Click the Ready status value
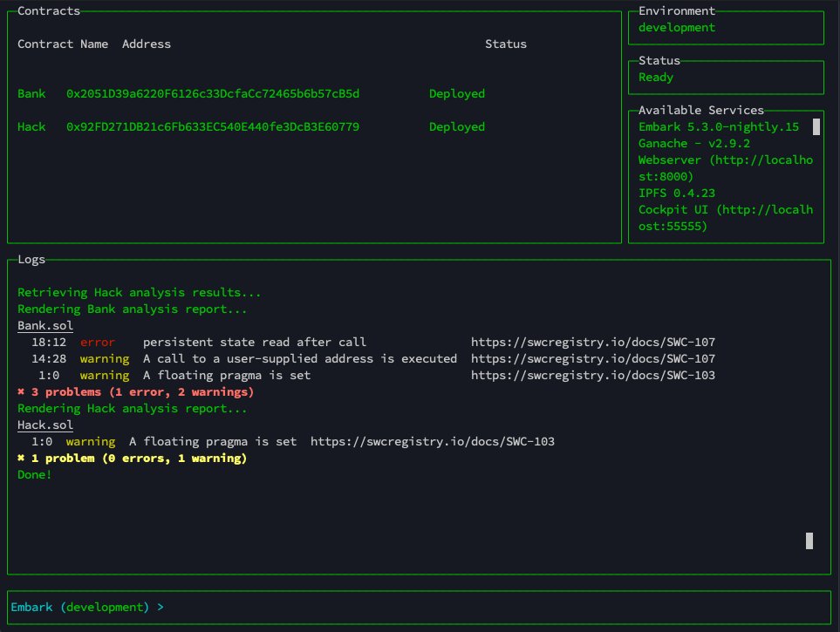 coord(656,77)
